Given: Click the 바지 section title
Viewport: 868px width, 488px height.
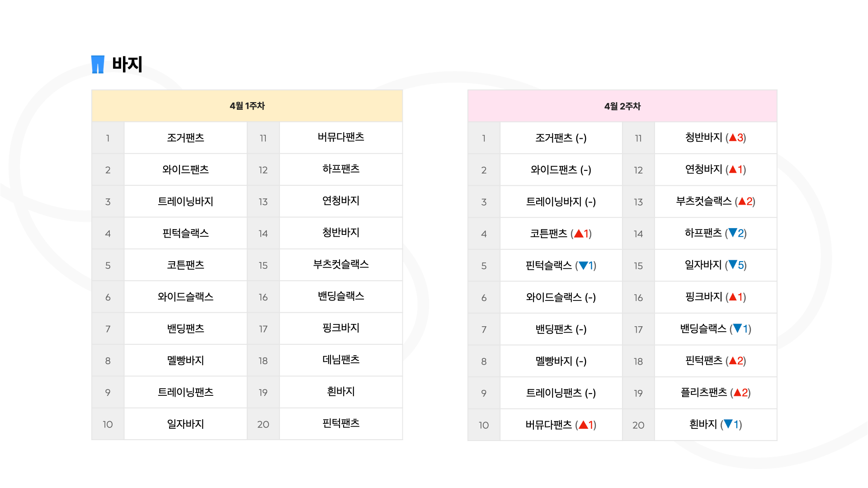Looking at the screenshot, I should tap(127, 64).
